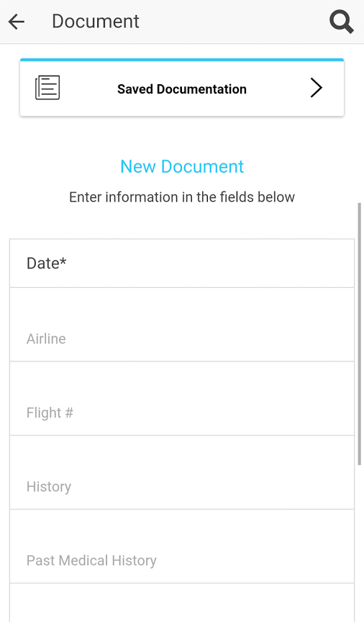Focus the Past Medical History field
Screen dimensions: 364x622
(182, 546)
